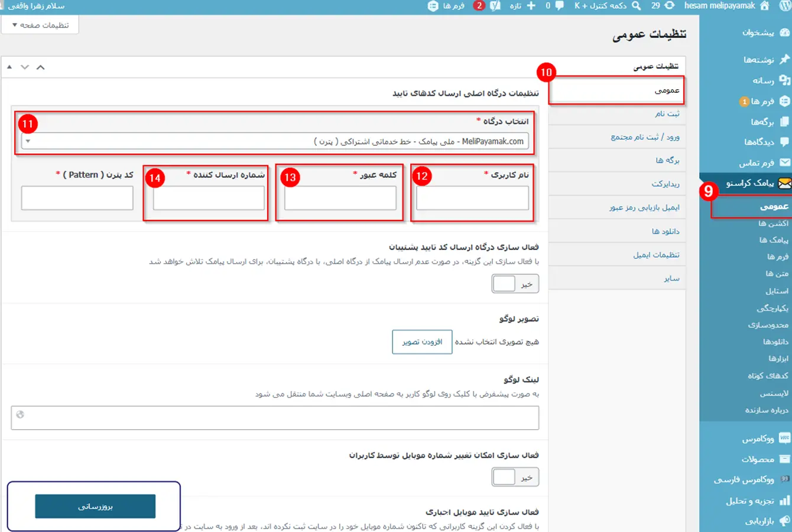Click the home icon beside hesam melipayamak
This screenshot has height=532, width=792.
[765, 6]
